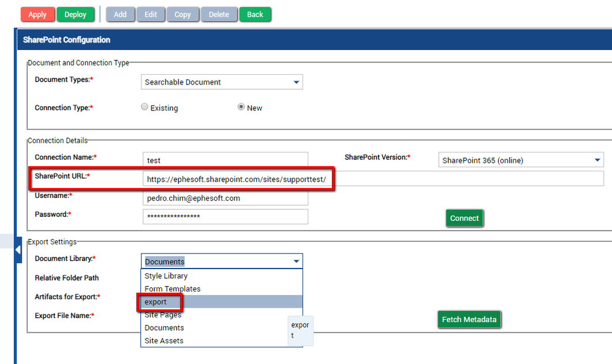
Task: Click the Edit toolbar button
Action: (x=151, y=14)
